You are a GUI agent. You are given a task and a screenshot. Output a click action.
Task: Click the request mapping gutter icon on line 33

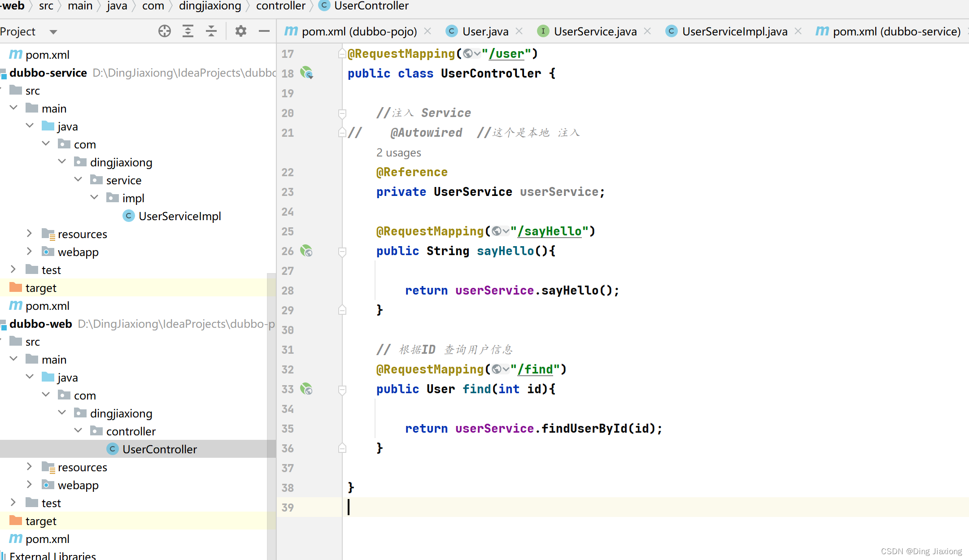(x=307, y=389)
